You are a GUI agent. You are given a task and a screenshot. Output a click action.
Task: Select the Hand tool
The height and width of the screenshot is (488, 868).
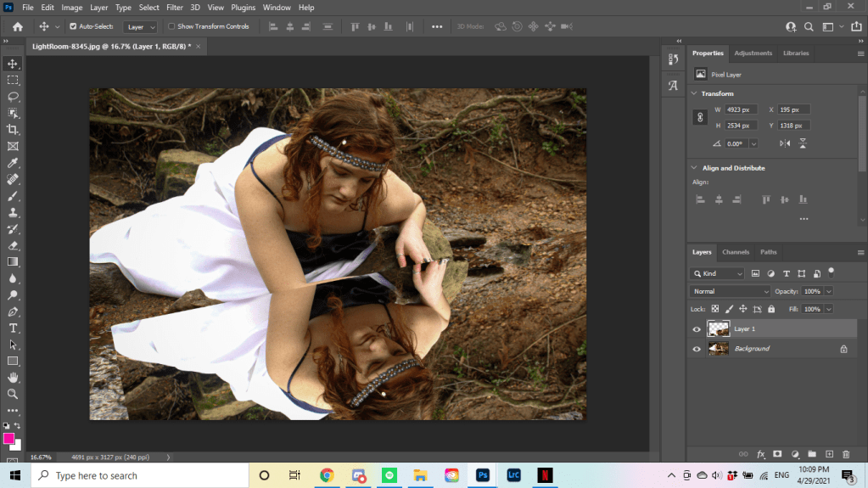coord(13,378)
